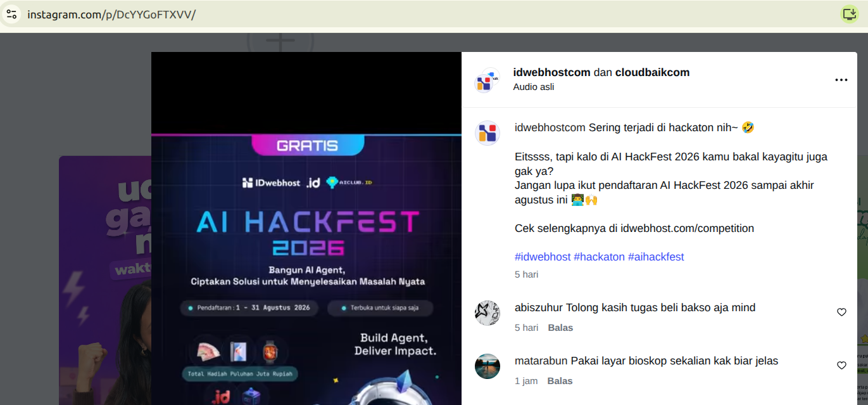Click the purple background post thumbnail behind the dialog
The image size is (868, 405).
point(105,280)
